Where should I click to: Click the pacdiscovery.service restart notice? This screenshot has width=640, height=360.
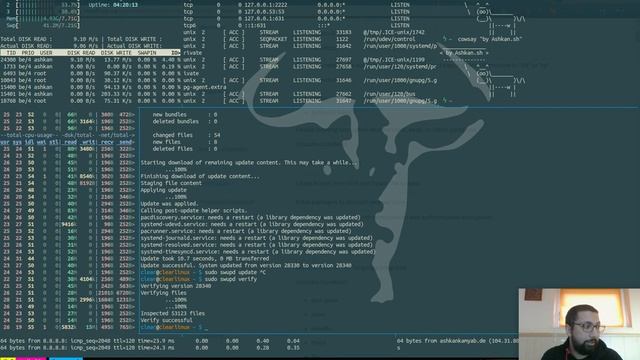click(x=251, y=218)
